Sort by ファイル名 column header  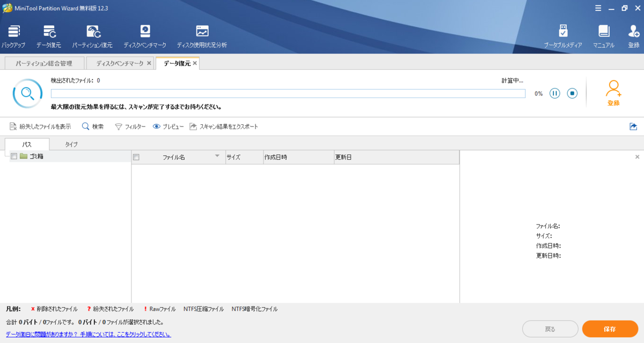point(174,157)
